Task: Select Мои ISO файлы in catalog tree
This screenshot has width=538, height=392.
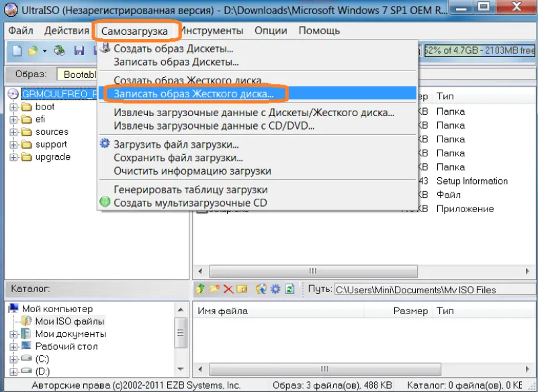Action: [x=69, y=322]
